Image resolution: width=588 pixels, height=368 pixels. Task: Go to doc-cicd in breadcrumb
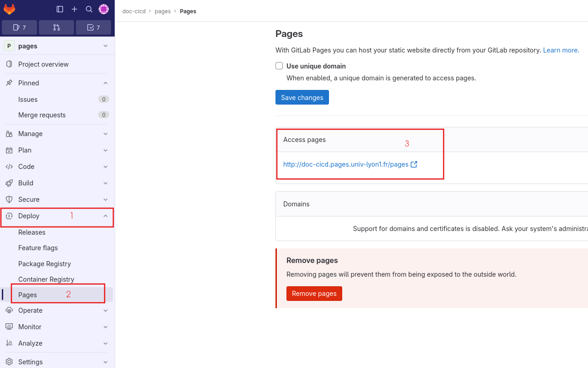(134, 11)
